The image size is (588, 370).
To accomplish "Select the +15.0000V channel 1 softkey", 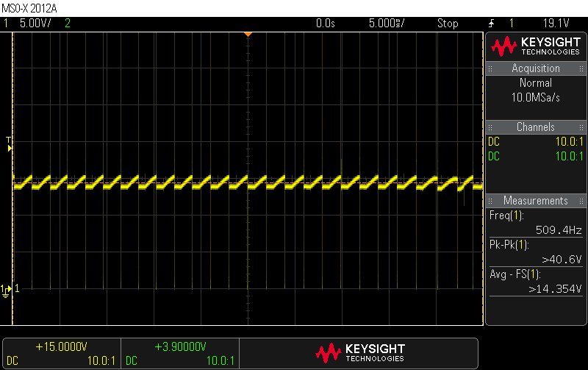I will point(62,353).
